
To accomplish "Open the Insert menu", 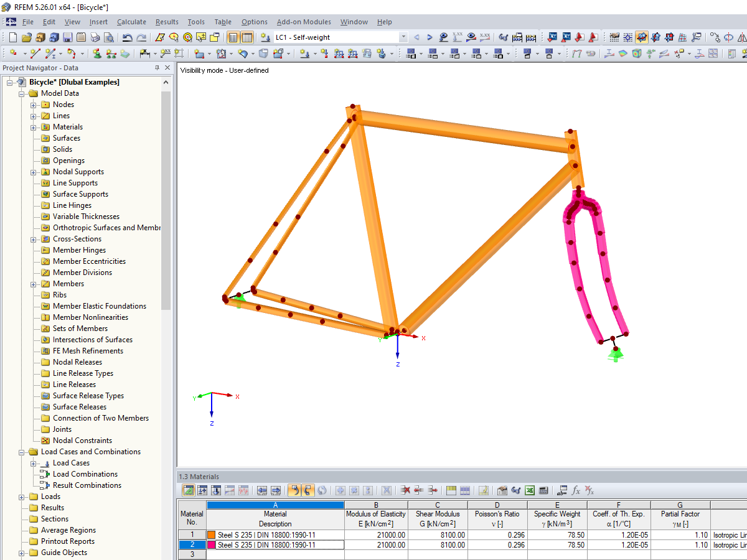I will (x=98, y=22).
